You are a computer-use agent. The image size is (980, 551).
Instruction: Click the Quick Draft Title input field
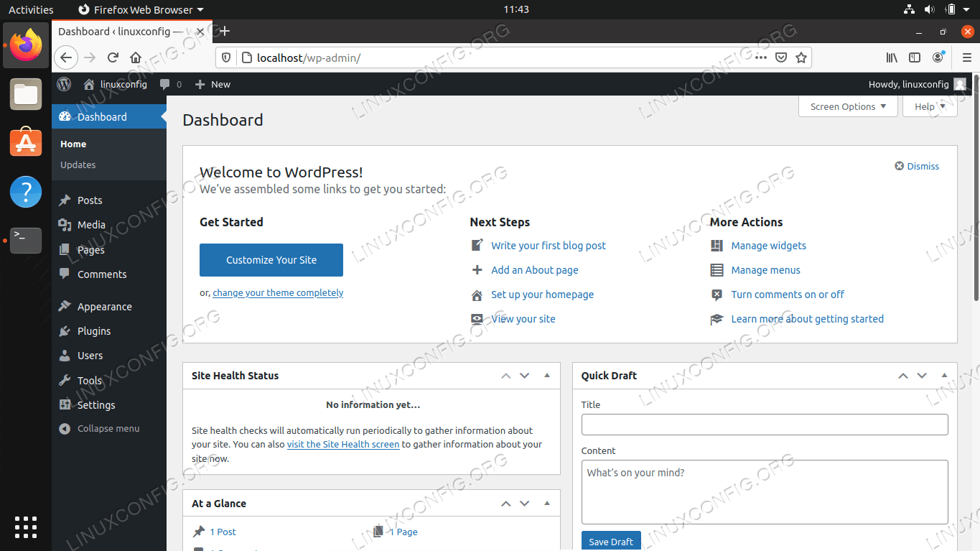764,425
